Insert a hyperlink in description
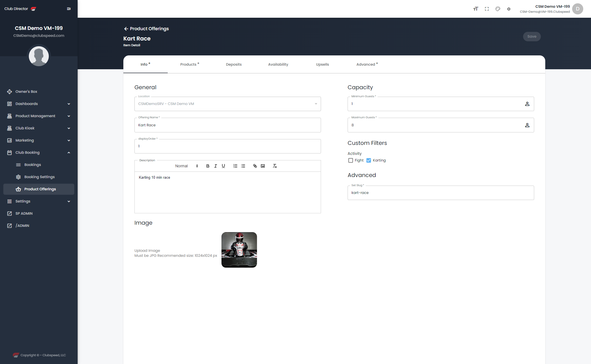591x364 pixels. [x=255, y=166]
